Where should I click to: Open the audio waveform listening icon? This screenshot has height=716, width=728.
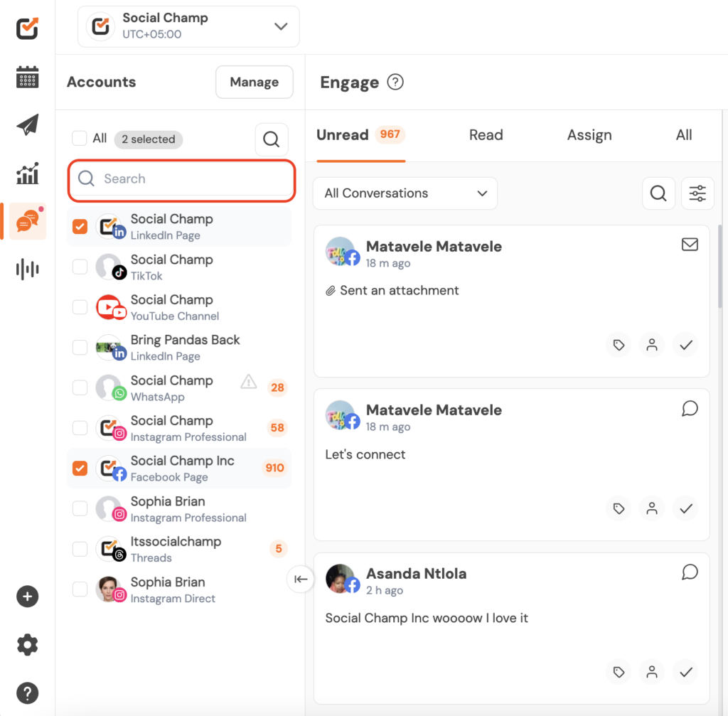pos(27,269)
